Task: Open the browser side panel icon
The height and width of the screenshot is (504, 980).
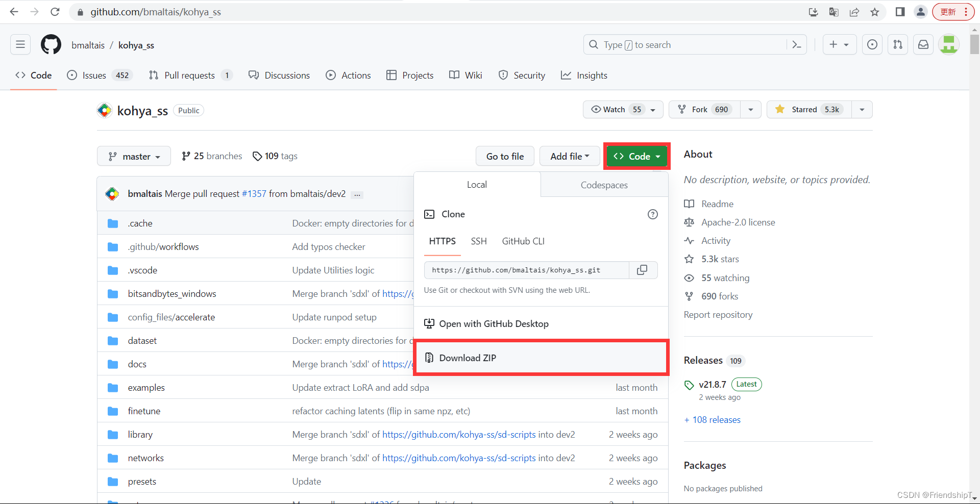Action: point(900,12)
